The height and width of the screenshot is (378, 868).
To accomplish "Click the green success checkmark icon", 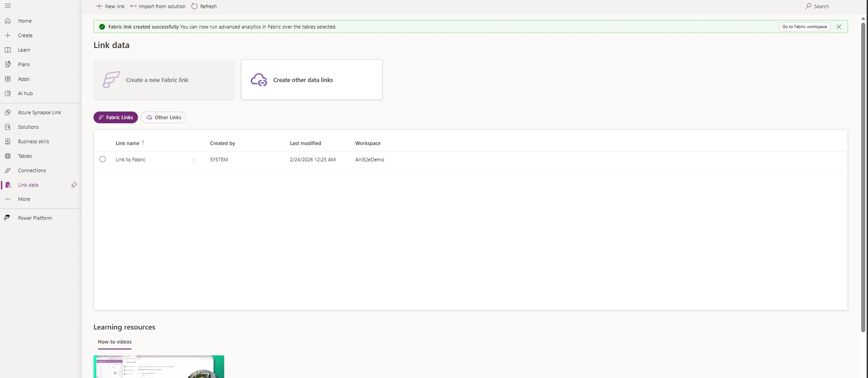I will tap(102, 27).
